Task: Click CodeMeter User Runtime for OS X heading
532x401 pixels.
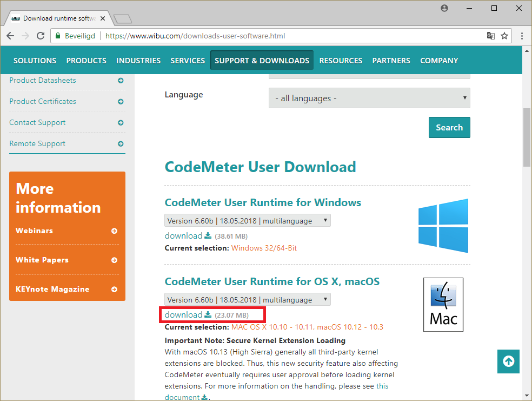Action: click(272, 281)
